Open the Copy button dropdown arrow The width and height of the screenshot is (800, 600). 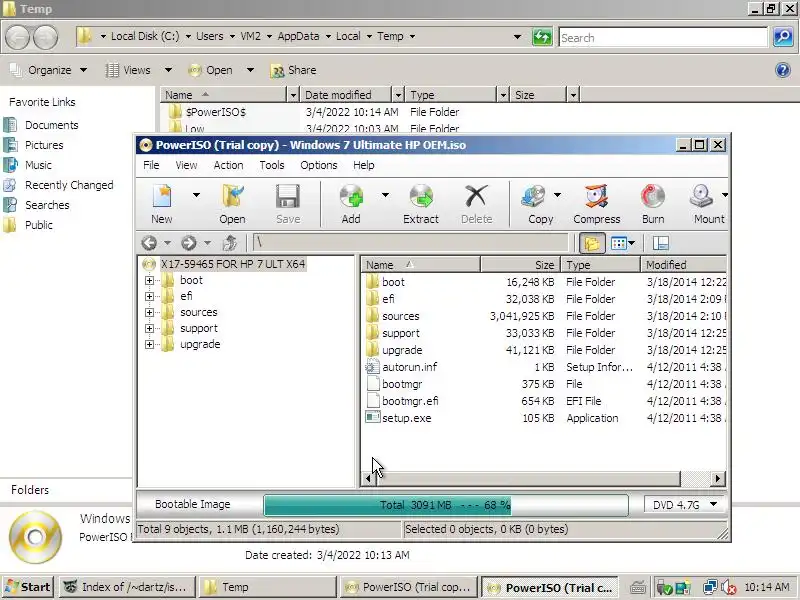click(557, 194)
